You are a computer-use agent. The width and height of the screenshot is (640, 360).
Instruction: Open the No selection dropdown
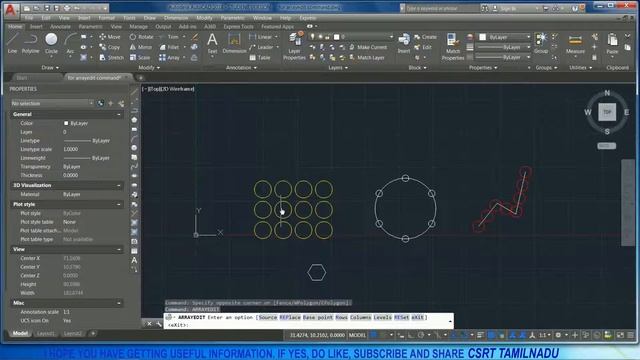[x=52, y=104]
